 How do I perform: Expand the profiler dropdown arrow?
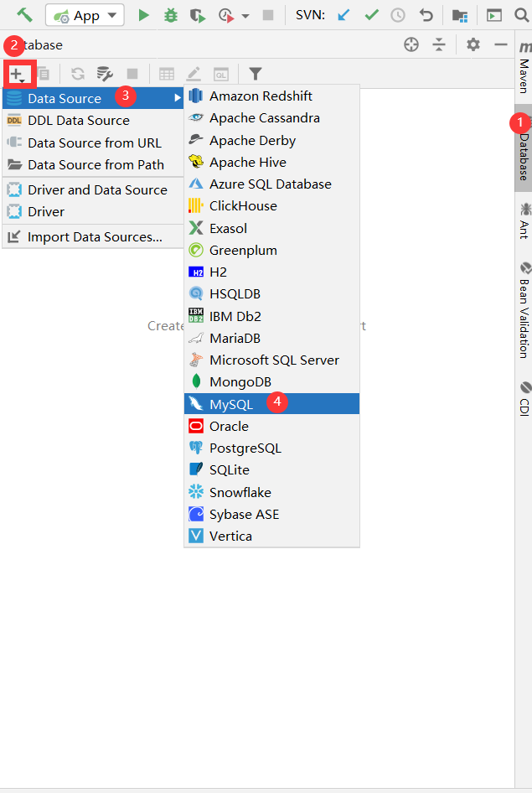[x=245, y=16]
